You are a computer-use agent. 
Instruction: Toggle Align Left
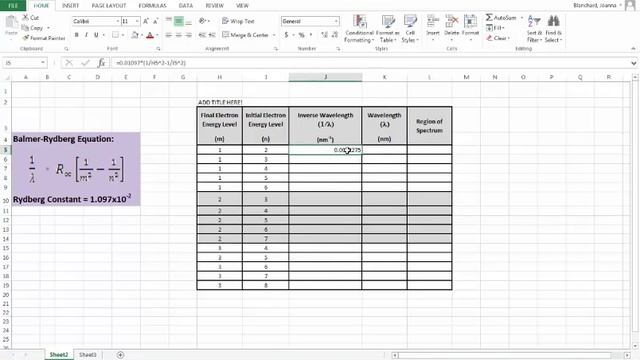click(x=169, y=35)
